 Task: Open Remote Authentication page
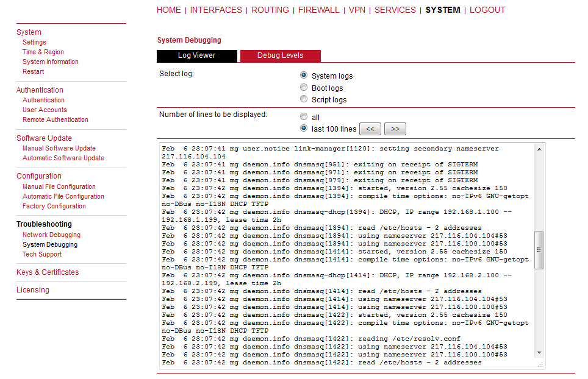[x=56, y=119]
